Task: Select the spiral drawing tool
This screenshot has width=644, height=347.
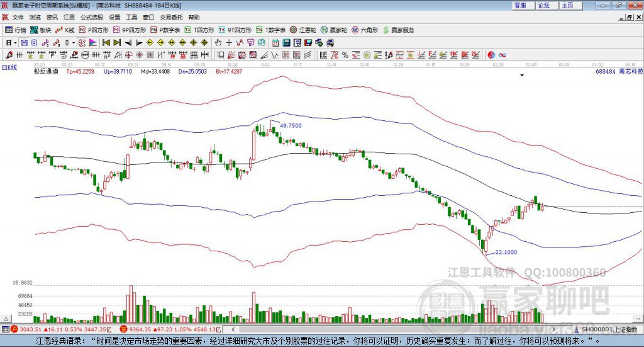Action: point(64,55)
